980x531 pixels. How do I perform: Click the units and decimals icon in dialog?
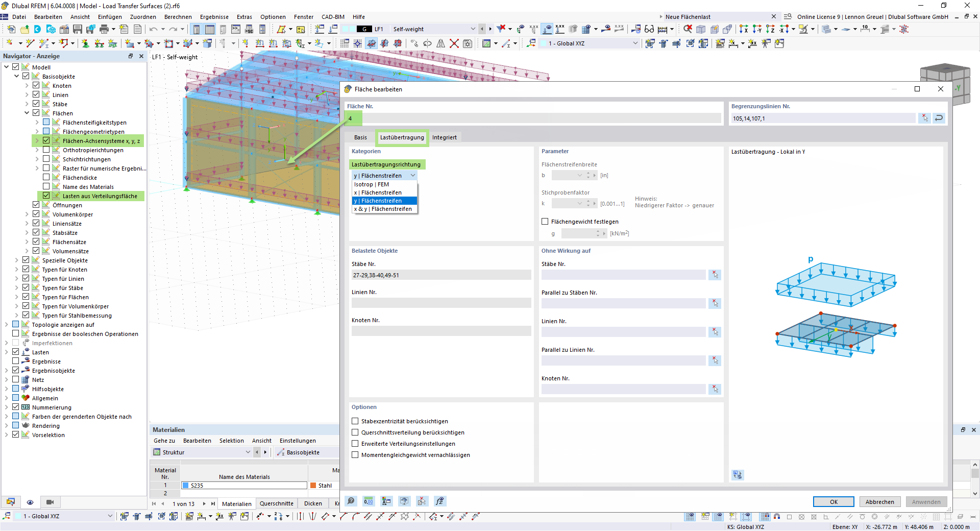[x=369, y=501]
